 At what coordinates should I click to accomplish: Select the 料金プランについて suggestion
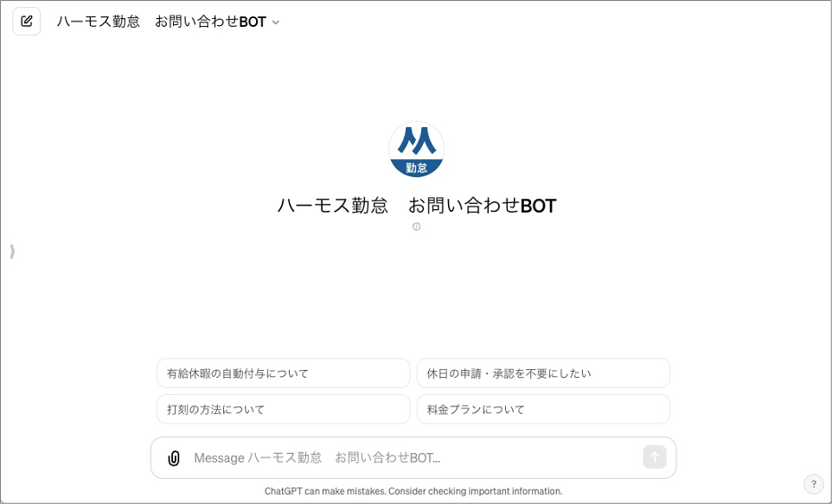point(543,409)
